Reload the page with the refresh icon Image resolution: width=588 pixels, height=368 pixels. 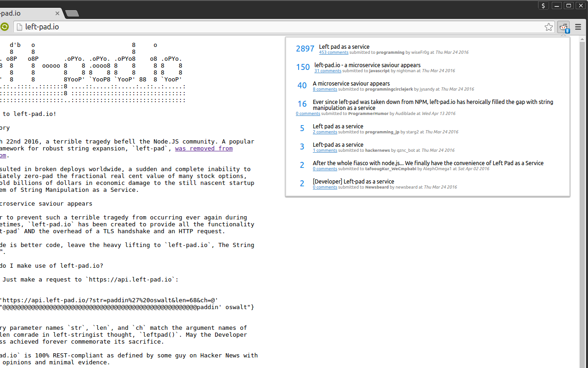[5, 27]
